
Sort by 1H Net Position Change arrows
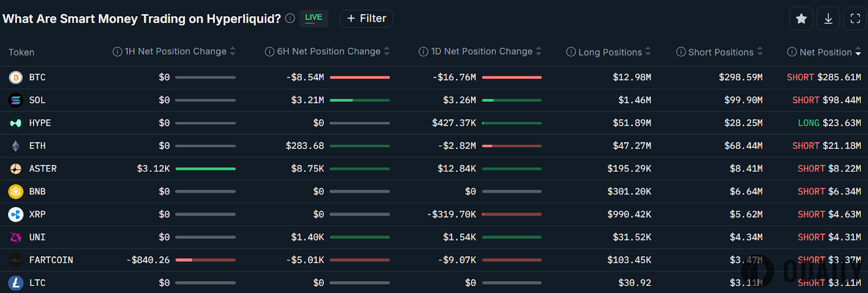coord(233,51)
